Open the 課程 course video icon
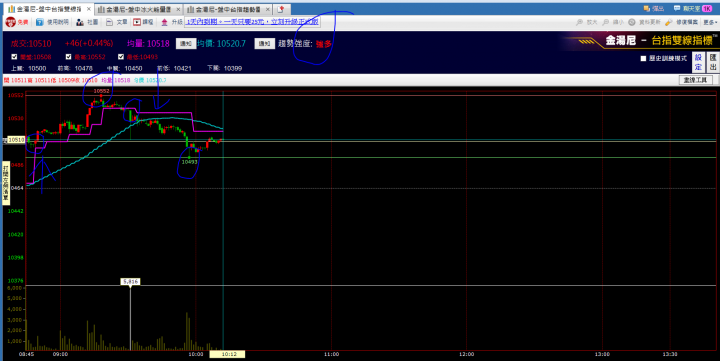Viewport: 720px width, 361px height. [137, 22]
